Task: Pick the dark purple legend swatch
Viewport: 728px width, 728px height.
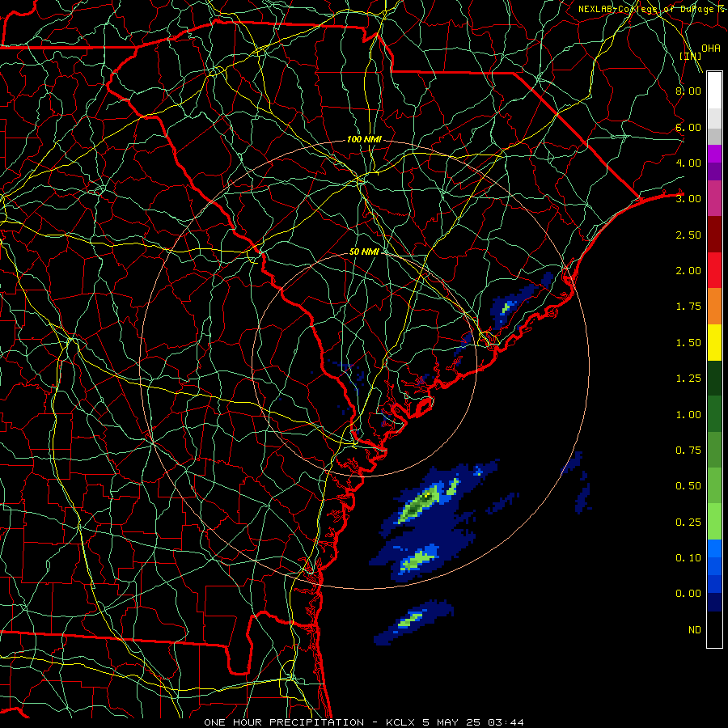Action: tap(714, 171)
